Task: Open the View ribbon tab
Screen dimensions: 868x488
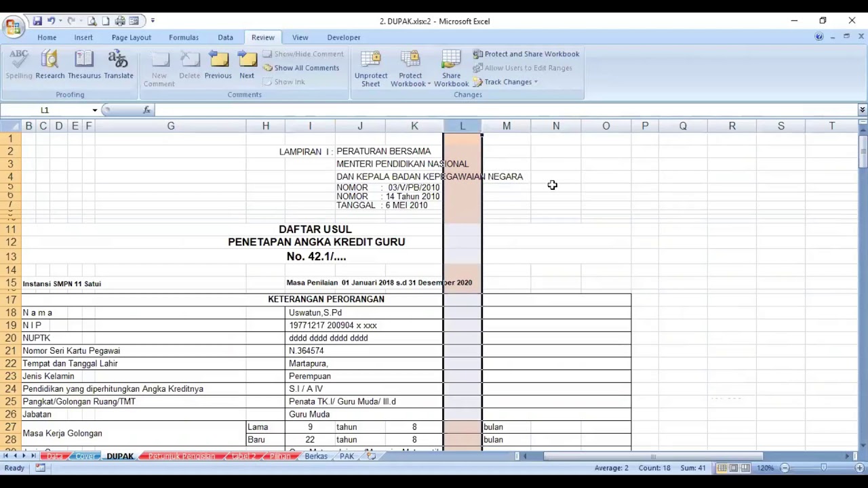Action: coord(300,37)
